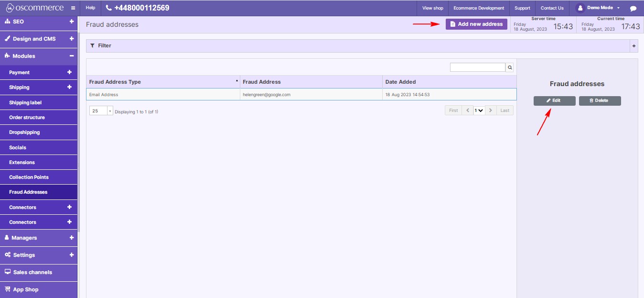Open the Contact Us header item
This screenshot has width=644, height=298.
click(x=552, y=8)
